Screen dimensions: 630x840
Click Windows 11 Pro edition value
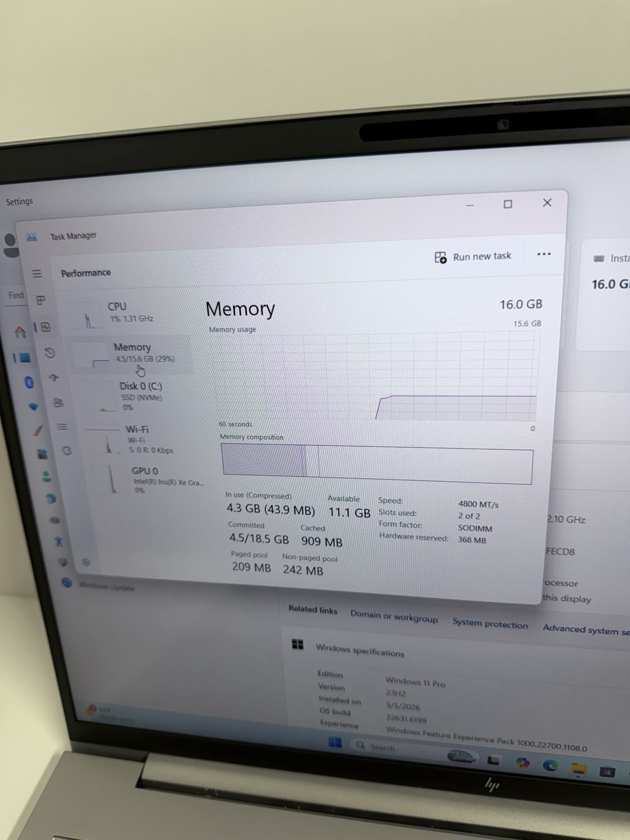pos(415,682)
